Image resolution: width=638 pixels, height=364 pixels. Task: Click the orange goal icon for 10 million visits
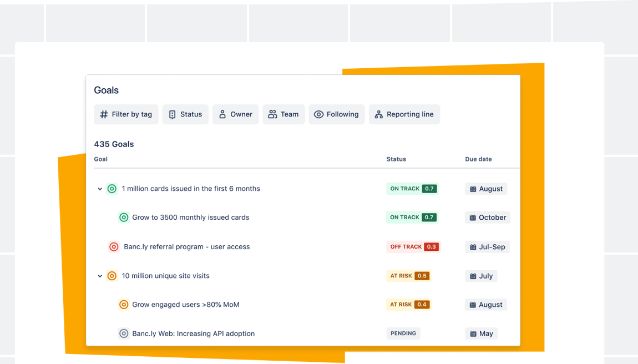pyautogui.click(x=112, y=276)
